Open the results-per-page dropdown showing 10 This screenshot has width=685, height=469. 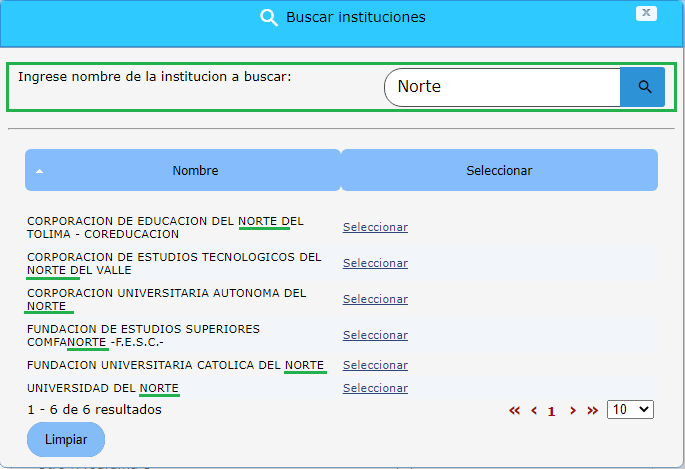click(630, 409)
